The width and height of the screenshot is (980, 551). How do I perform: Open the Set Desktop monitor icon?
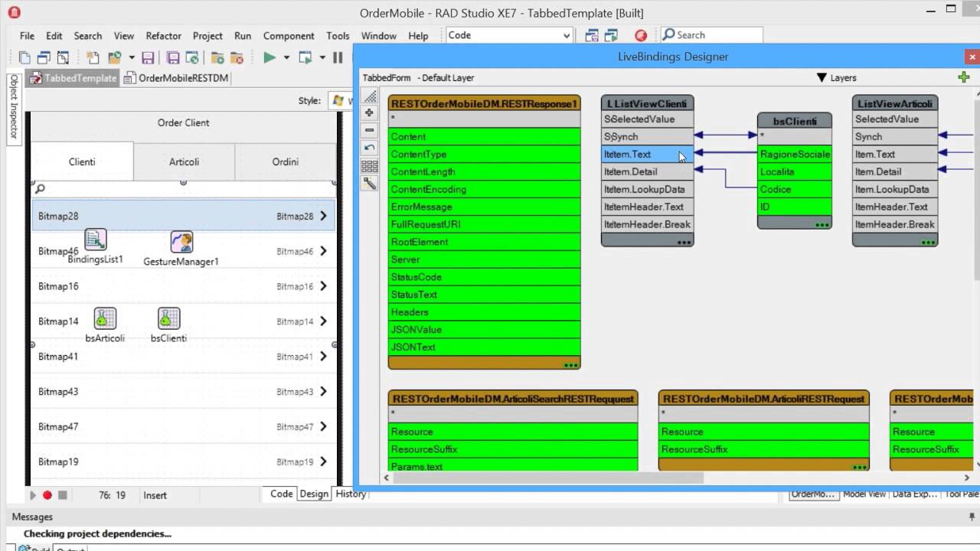pyautogui.click(x=611, y=35)
